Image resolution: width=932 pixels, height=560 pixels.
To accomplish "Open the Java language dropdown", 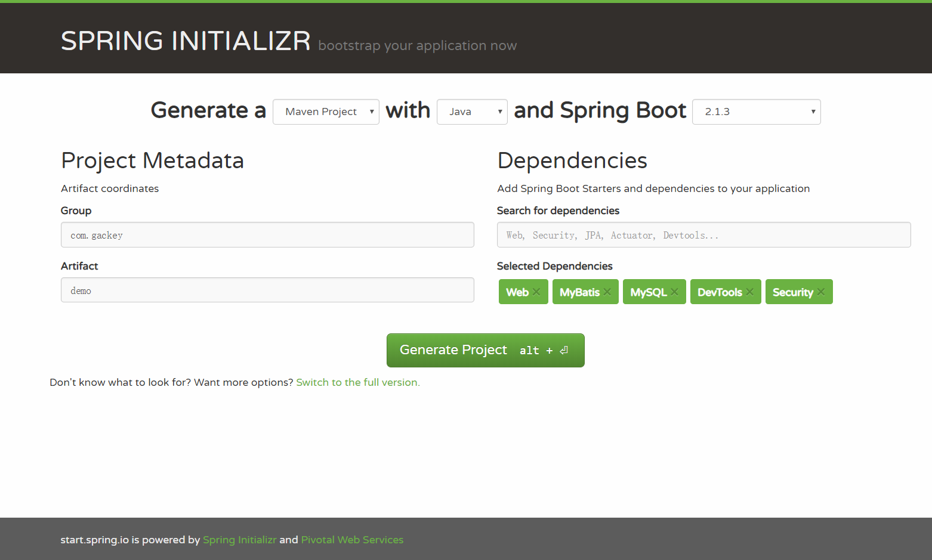I will click(x=472, y=112).
